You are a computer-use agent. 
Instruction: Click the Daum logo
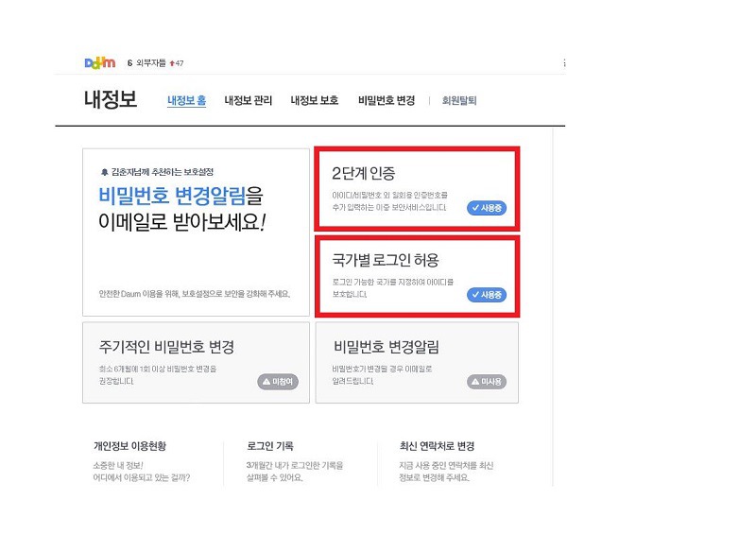pyautogui.click(x=100, y=62)
